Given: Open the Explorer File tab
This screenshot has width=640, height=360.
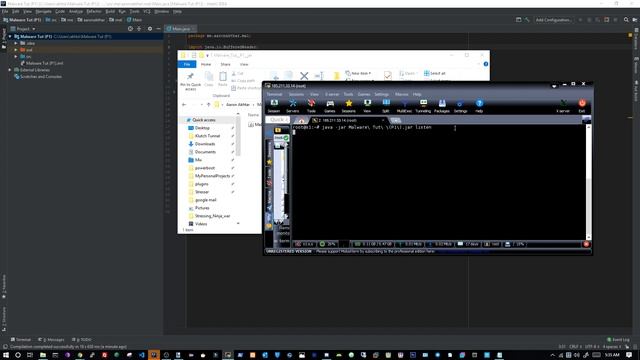Looking at the screenshot, I should [x=187, y=64].
